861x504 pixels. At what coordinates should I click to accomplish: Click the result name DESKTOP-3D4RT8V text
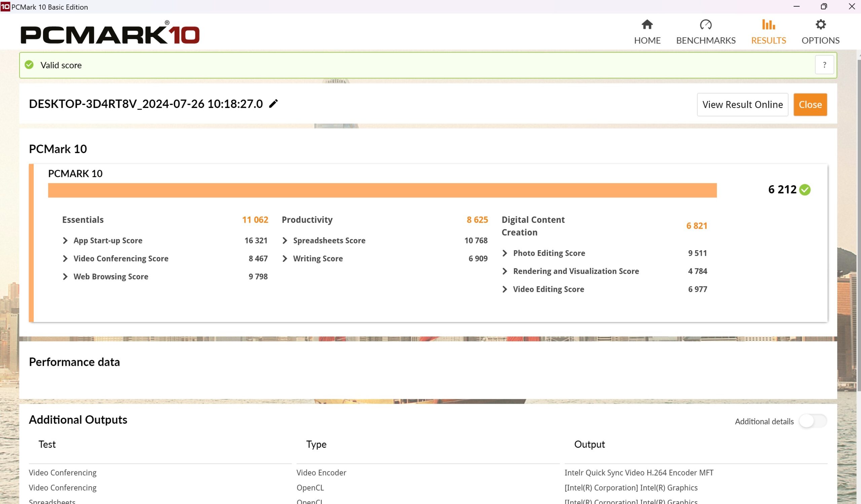click(x=146, y=104)
